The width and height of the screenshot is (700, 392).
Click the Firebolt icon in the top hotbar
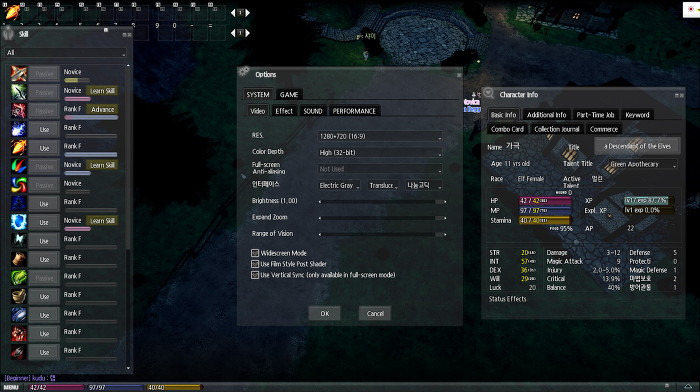point(12,12)
